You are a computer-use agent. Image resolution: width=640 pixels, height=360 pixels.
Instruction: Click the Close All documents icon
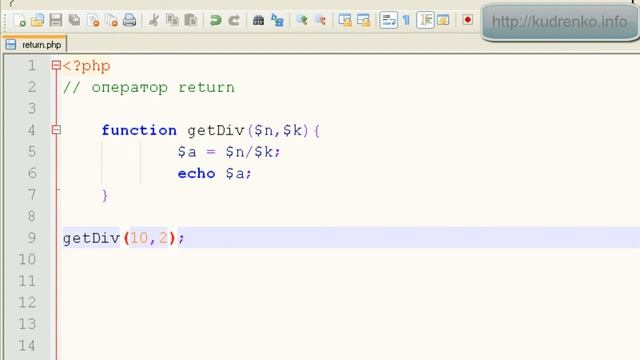[x=111, y=20]
